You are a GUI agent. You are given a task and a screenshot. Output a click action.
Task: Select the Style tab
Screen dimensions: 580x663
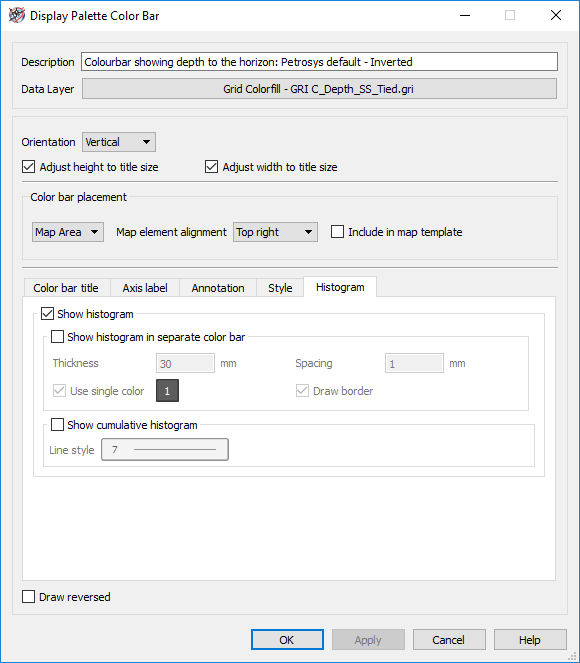coord(280,288)
